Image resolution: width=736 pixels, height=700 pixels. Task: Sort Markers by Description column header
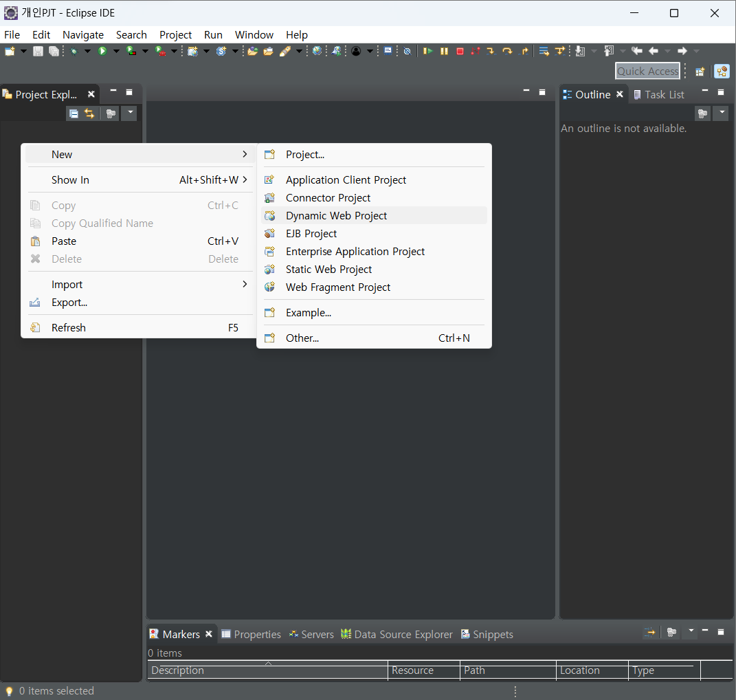pyautogui.click(x=267, y=670)
